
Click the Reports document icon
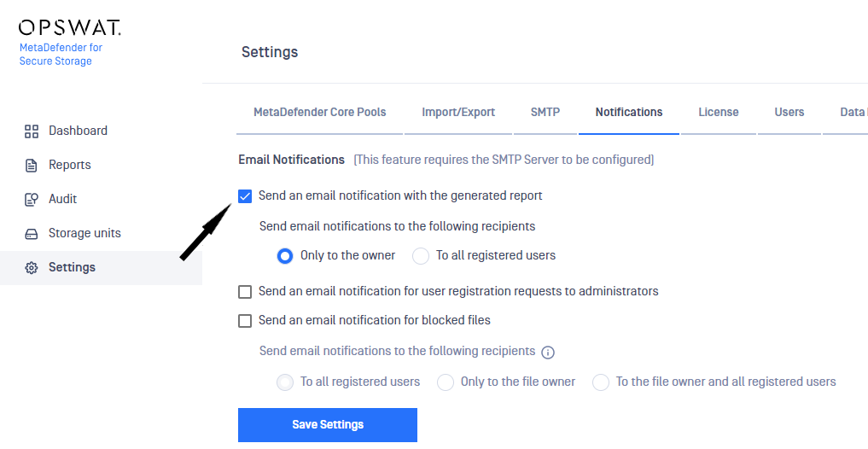click(32, 166)
